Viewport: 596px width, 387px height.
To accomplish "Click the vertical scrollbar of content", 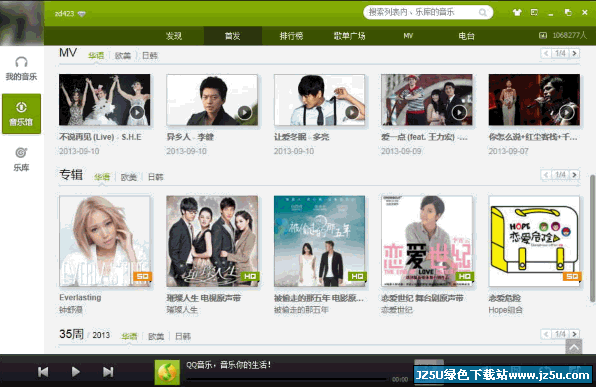I will 592,238.
